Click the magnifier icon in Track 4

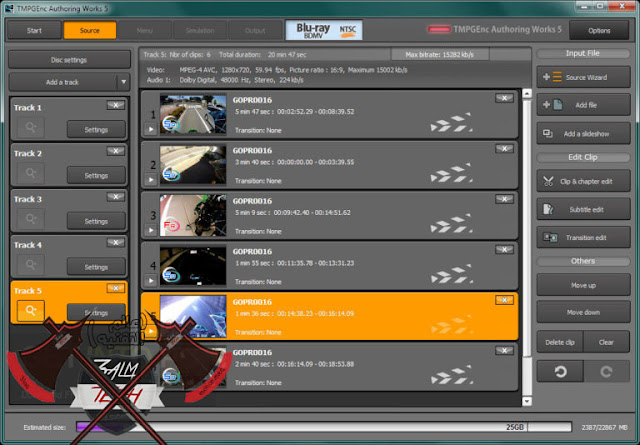pyautogui.click(x=31, y=265)
